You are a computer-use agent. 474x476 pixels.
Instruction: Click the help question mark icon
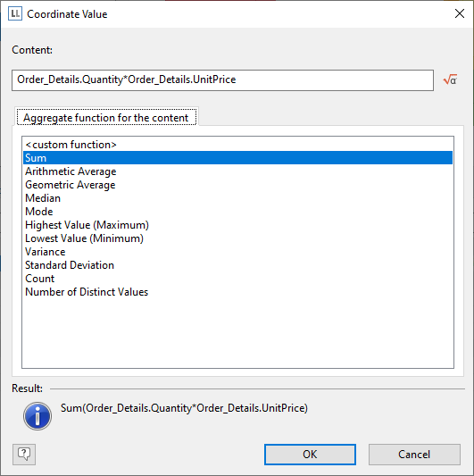pyautogui.click(x=24, y=455)
